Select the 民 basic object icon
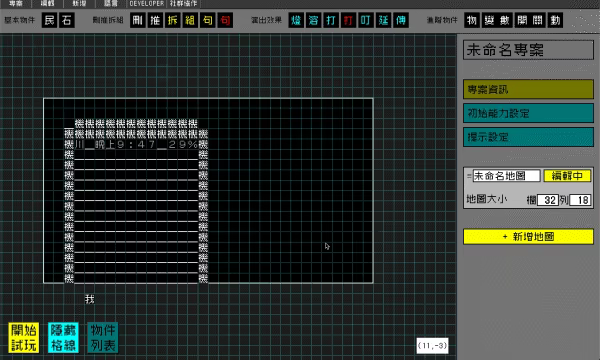The image size is (600, 360). coord(50,20)
